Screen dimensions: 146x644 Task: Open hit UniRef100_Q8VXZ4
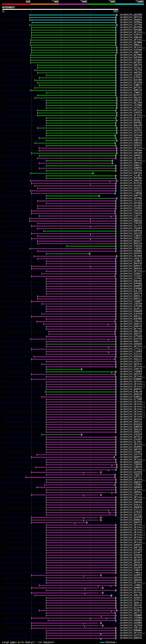click(x=131, y=17)
